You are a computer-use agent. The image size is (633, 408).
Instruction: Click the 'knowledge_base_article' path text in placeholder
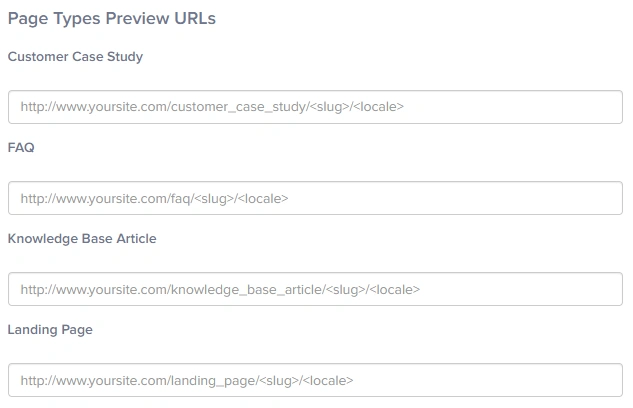(x=246, y=289)
